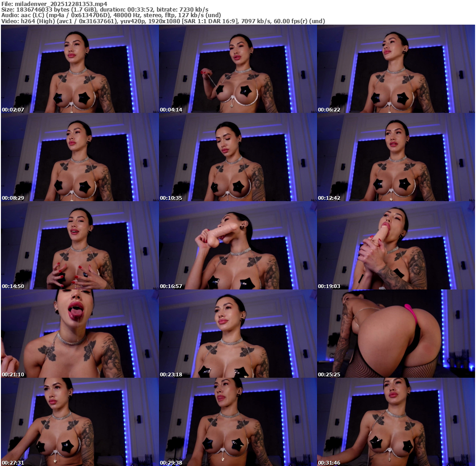Pick the thumbnail stamped 00:08:29
The image size is (476, 466).
80,157
